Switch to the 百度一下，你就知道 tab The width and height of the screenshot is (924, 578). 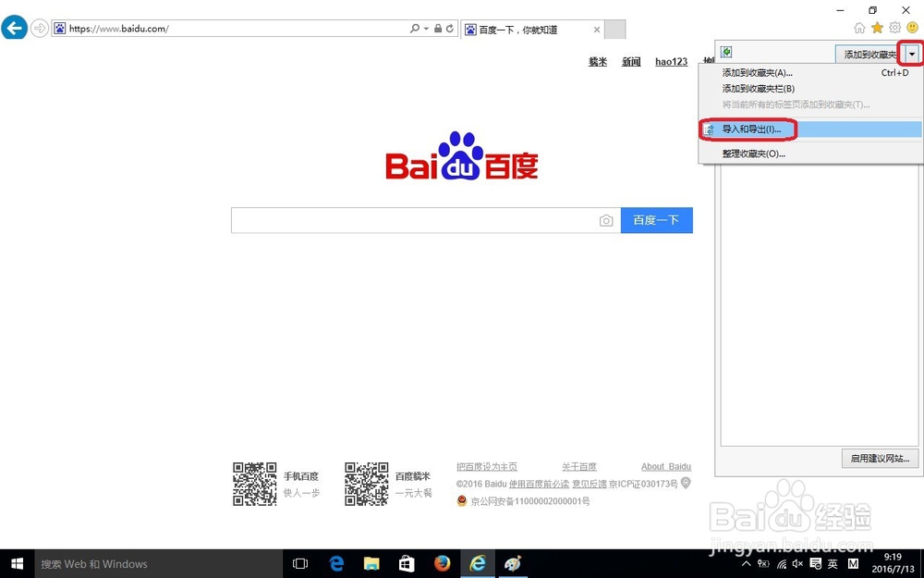point(531,30)
